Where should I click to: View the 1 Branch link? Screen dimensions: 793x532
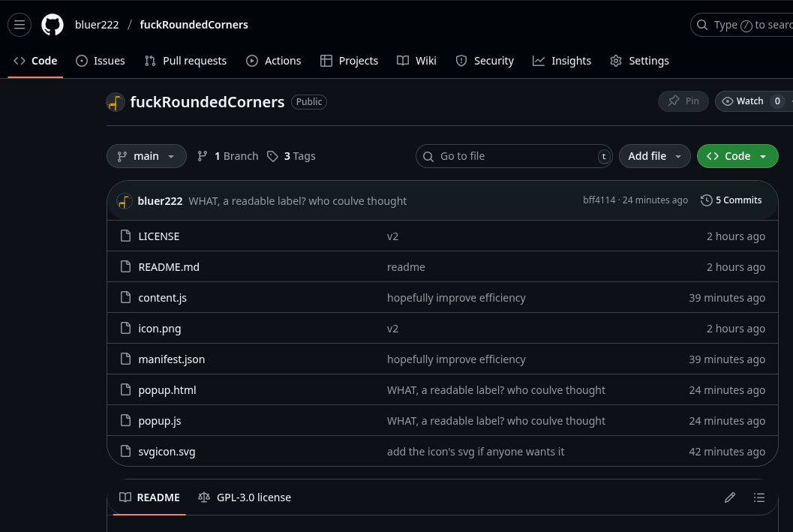point(227,156)
